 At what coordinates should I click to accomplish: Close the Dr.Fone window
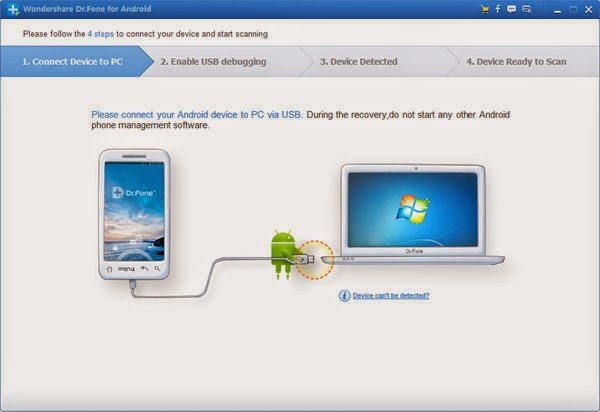click(x=589, y=10)
